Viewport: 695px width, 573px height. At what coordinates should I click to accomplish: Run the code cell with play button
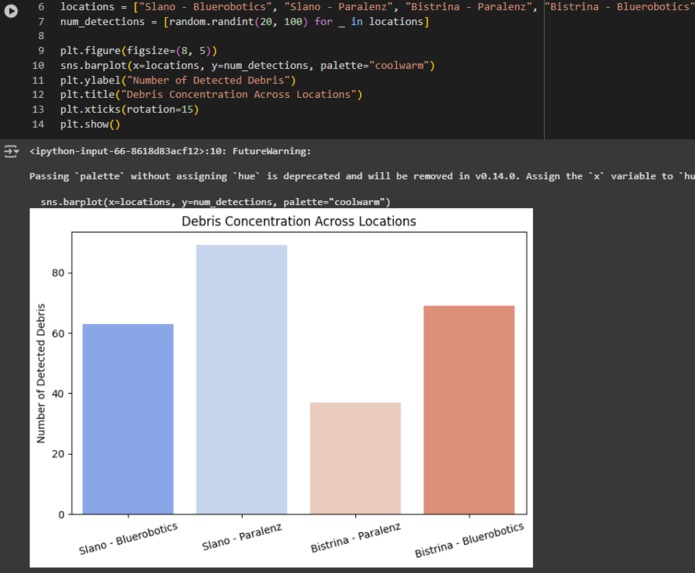click(x=11, y=11)
